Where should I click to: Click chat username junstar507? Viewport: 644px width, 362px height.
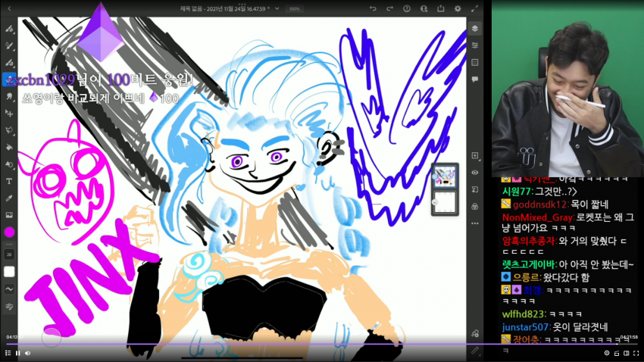(525, 327)
